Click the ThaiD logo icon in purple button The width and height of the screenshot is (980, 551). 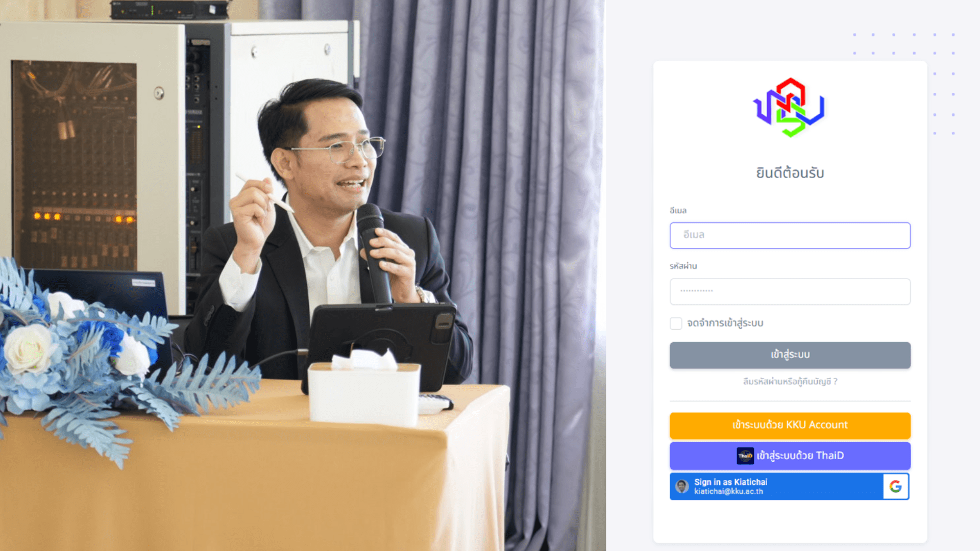(x=745, y=456)
